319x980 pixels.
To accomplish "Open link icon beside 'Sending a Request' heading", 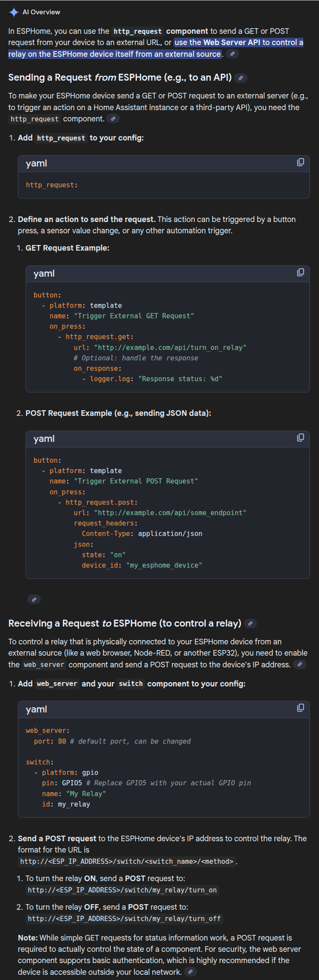I will coord(241,78).
